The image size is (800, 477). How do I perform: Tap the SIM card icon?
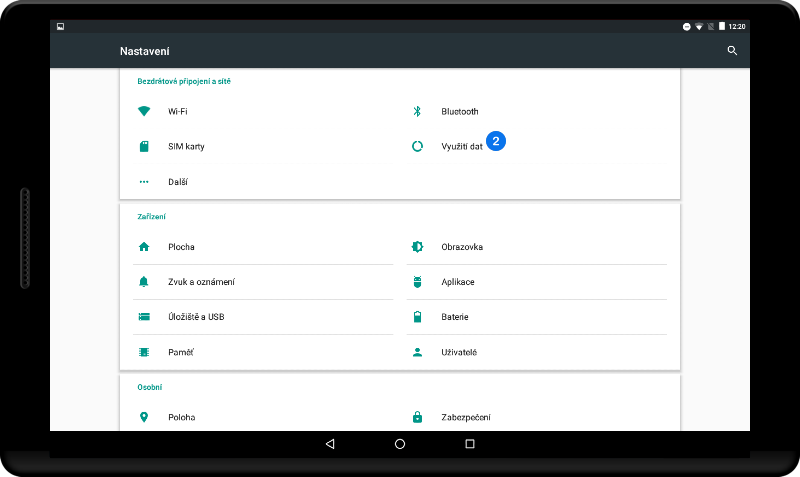144,146
